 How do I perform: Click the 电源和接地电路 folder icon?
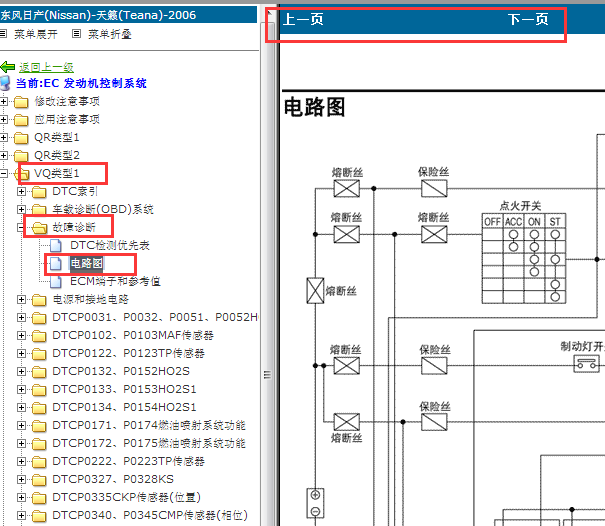(39, 299)
